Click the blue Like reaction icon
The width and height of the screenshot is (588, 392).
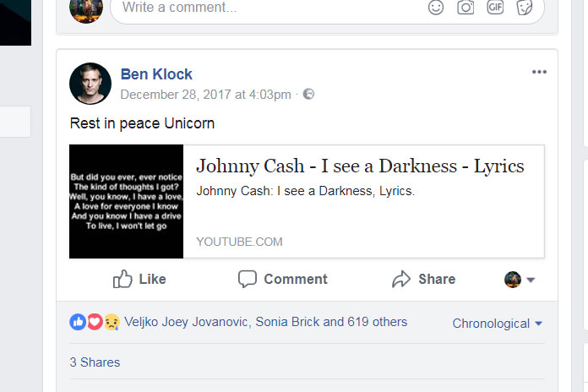[x=78, y=322]
